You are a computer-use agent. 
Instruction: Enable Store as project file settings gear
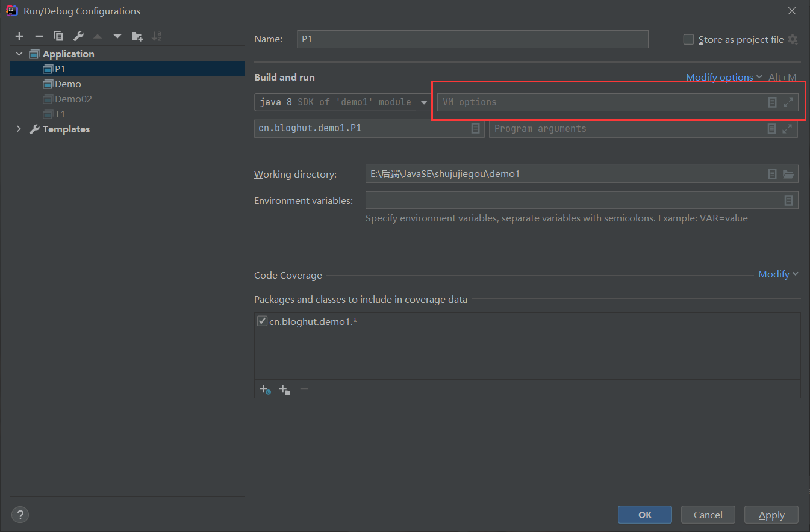tap(793, 39)
